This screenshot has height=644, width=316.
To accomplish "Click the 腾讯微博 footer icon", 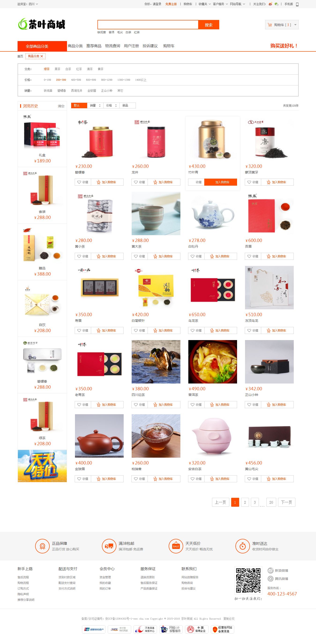I will click(x=270, y=579).
